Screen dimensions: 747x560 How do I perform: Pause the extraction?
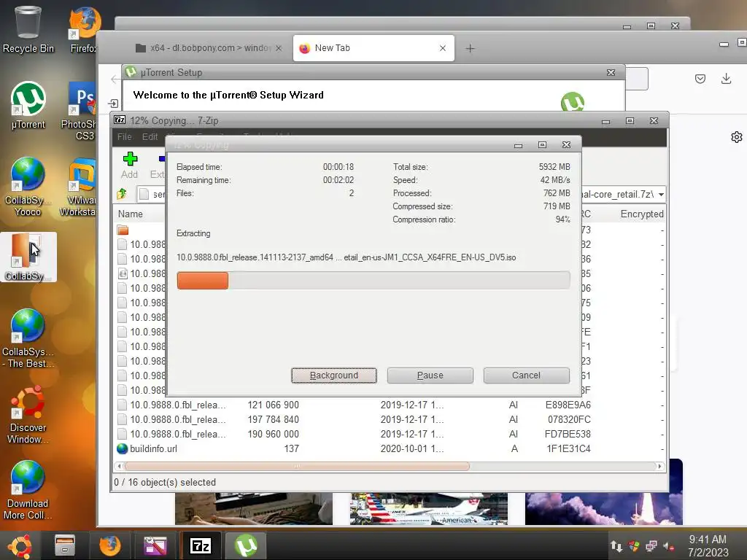click(430, 376)
